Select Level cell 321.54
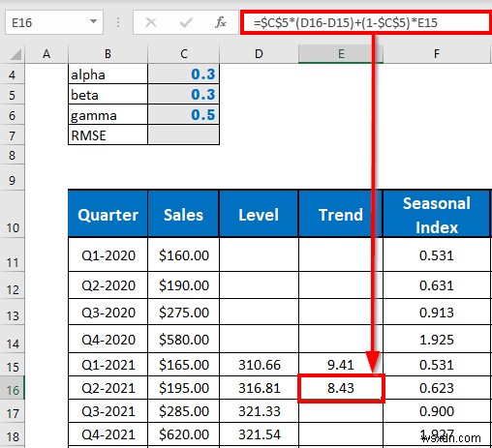Screen dimensions: 492x448 [259, 434]
